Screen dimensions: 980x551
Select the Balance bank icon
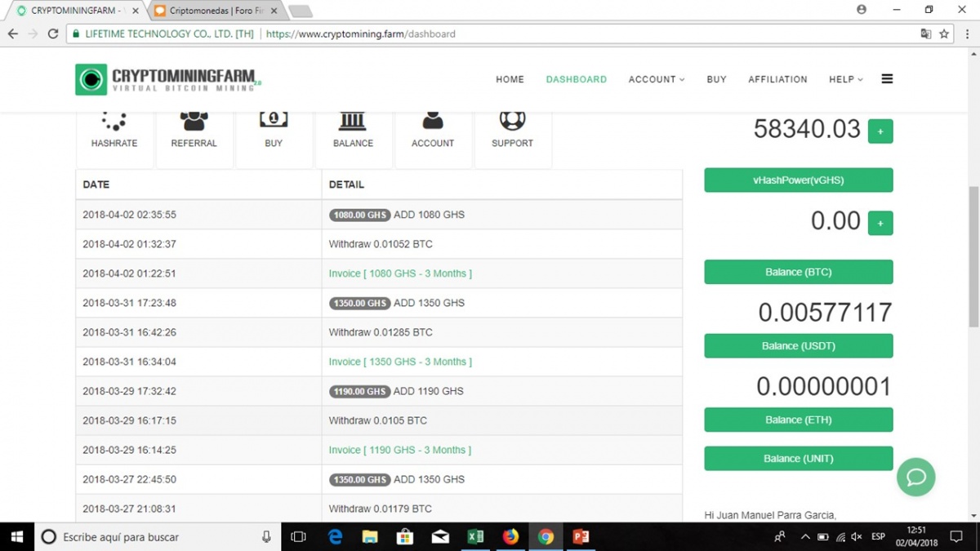353,122
